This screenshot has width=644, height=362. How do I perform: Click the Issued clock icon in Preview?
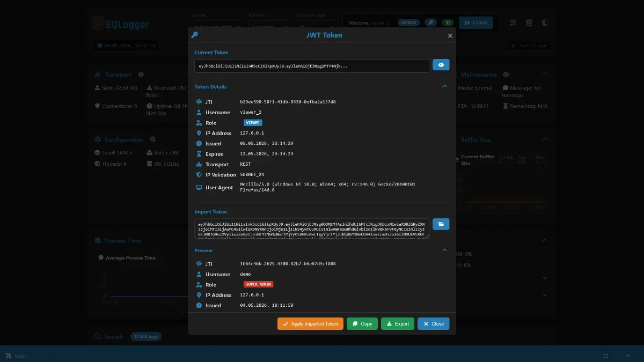point(199,306)
